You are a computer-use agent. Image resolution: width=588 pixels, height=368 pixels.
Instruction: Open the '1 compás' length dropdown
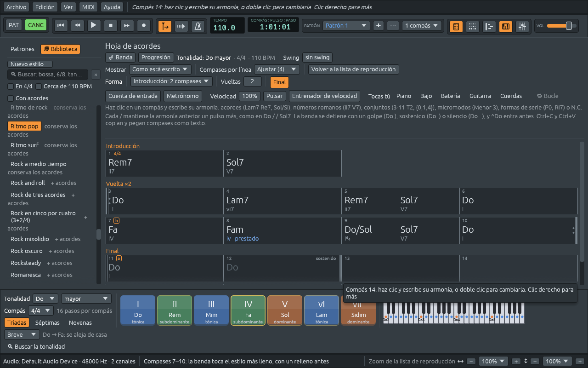coord(422,26)
